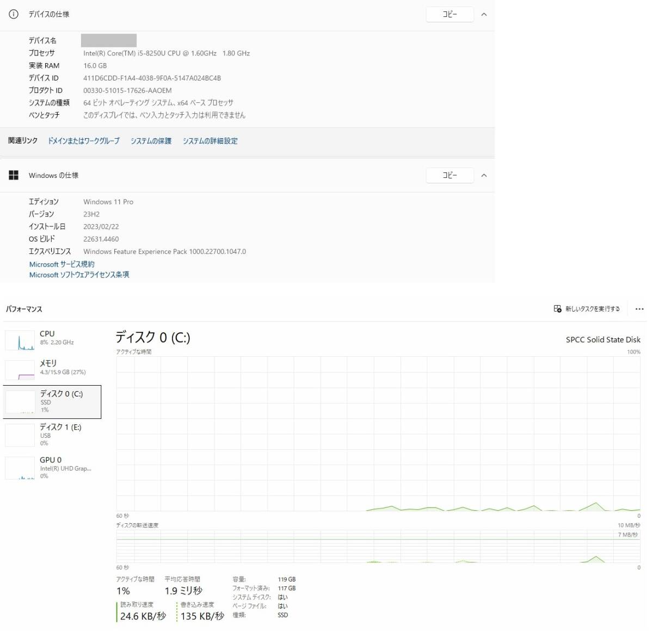Screen dimensions: 653x644
Task: Select the CPU performance entry label
Action: point(47,333)
